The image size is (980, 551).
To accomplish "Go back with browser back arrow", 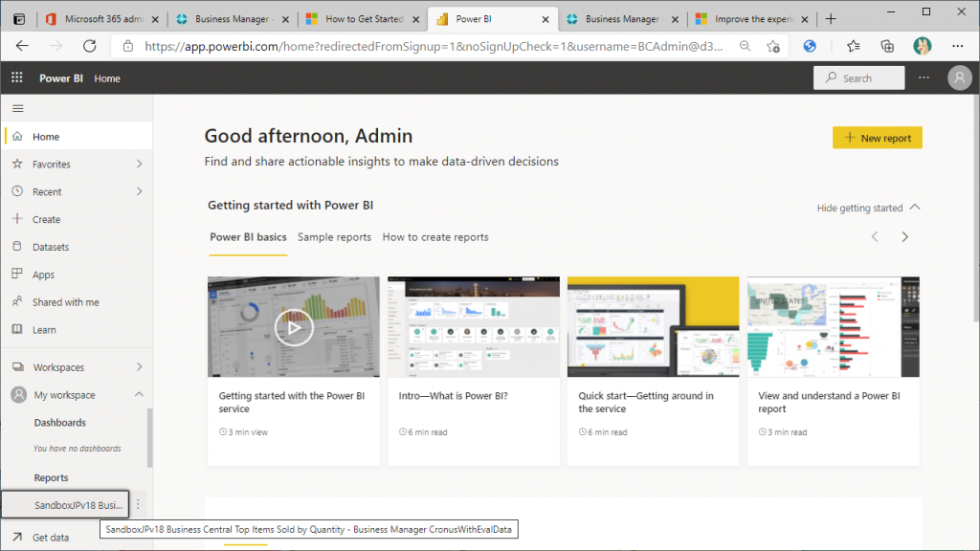I will coord(23,46).
